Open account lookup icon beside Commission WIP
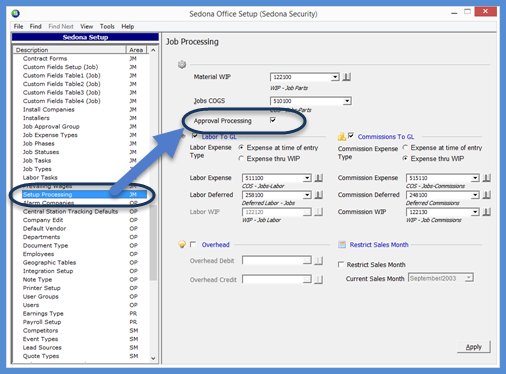 tap(487, 212)
